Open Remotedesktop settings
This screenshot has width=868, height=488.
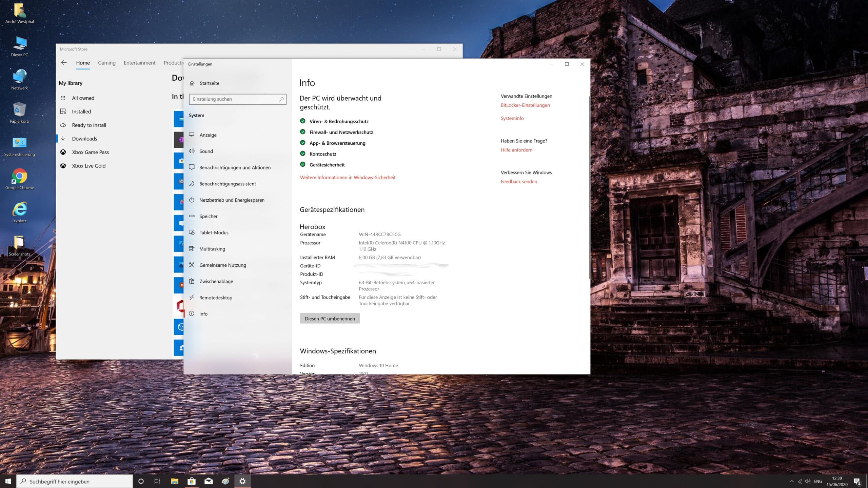click(237, 298)
